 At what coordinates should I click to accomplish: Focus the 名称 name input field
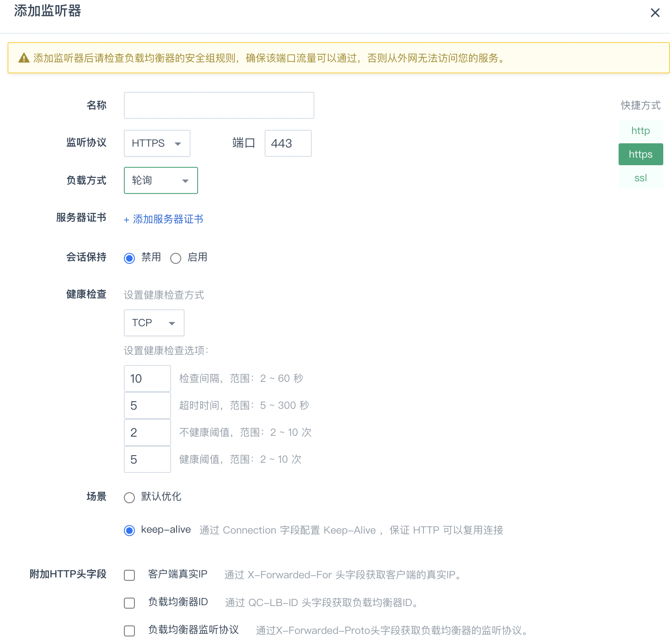tap(219, 105)
